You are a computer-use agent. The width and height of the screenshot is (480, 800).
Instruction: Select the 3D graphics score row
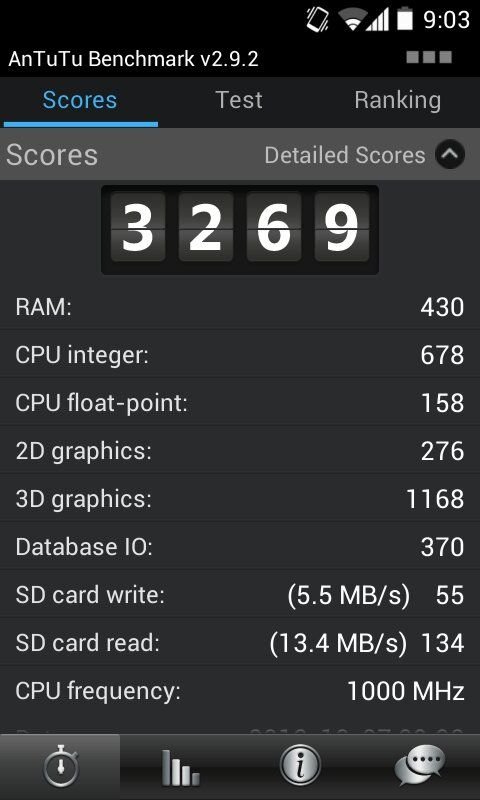point(240,499)
